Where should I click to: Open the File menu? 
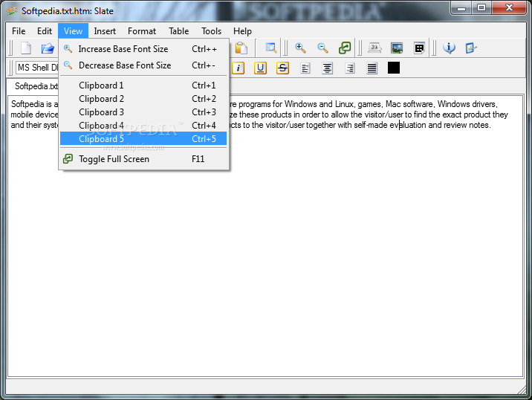pos(19,31)
